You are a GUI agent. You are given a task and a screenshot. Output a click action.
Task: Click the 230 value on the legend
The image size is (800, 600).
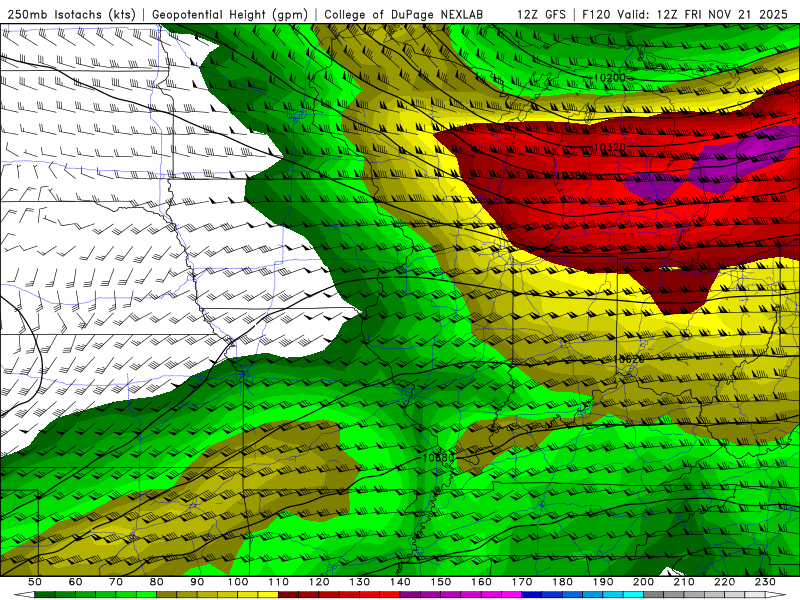[x=765, y=582]
